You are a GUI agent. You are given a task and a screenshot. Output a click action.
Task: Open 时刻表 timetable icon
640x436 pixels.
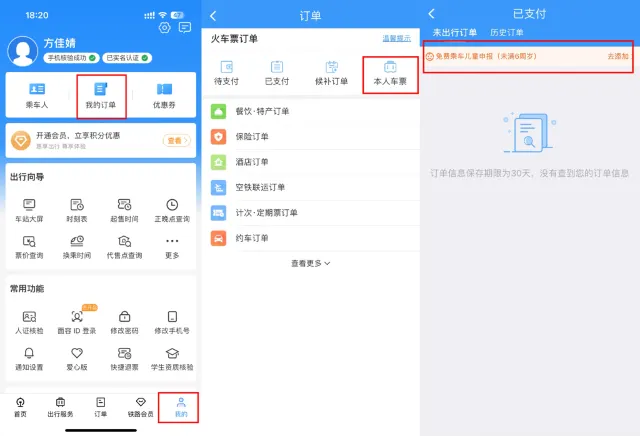click(77, 210)
